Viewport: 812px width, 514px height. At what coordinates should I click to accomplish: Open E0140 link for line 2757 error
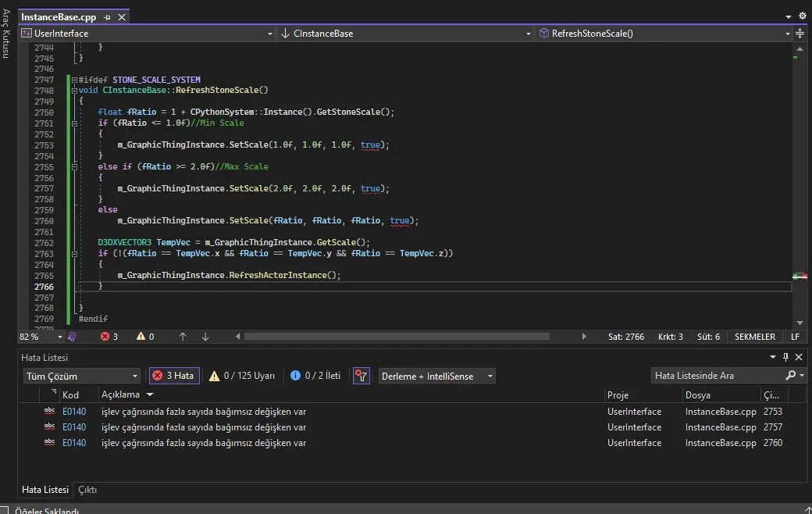[x=74, y=427]
